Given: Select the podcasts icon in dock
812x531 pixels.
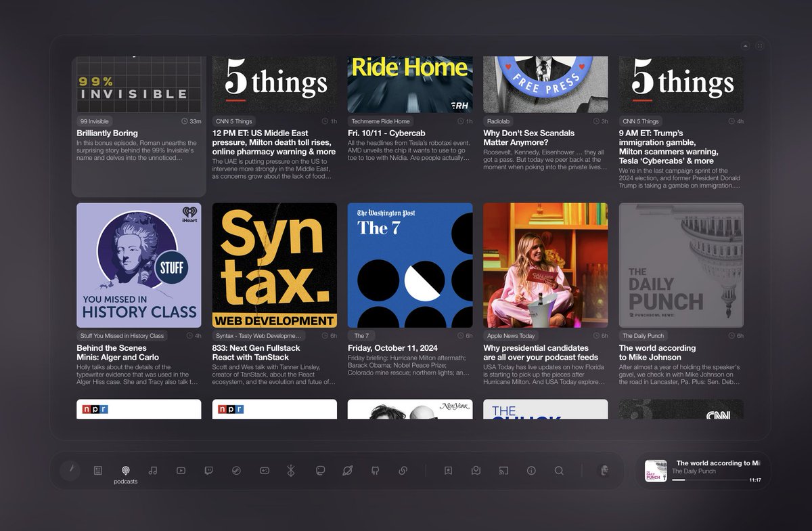Looking at the screenshot, I should [125, 470].
